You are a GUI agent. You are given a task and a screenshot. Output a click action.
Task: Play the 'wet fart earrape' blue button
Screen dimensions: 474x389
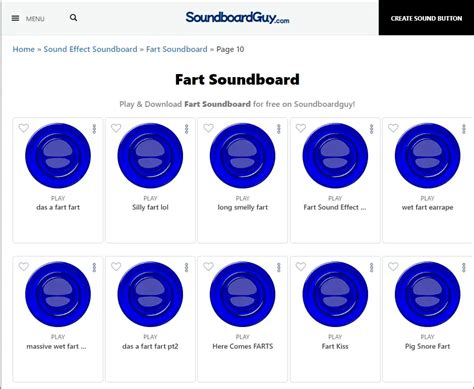(428, 156)
